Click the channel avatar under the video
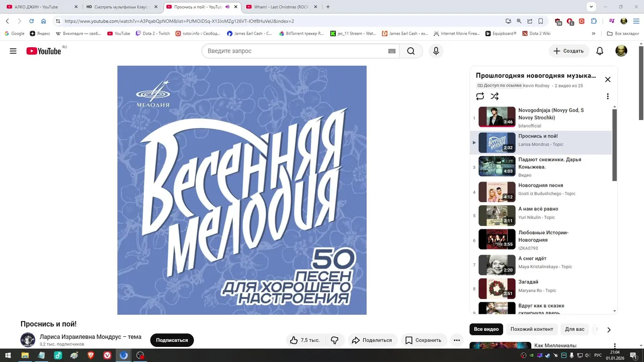The image size is (644, 362). tap(28, 340)
